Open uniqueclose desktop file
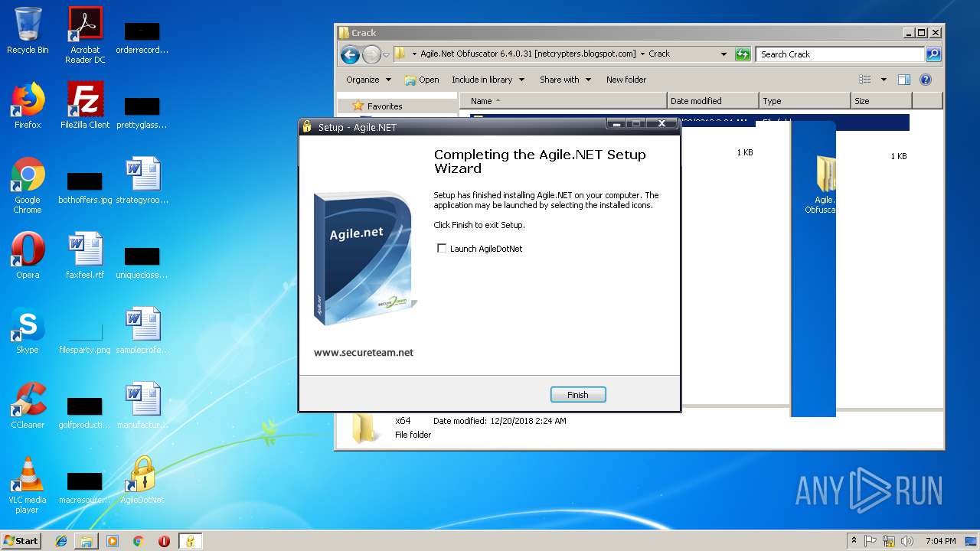The height and width of the screenshot is (551, 980). (x=142, y=262)
